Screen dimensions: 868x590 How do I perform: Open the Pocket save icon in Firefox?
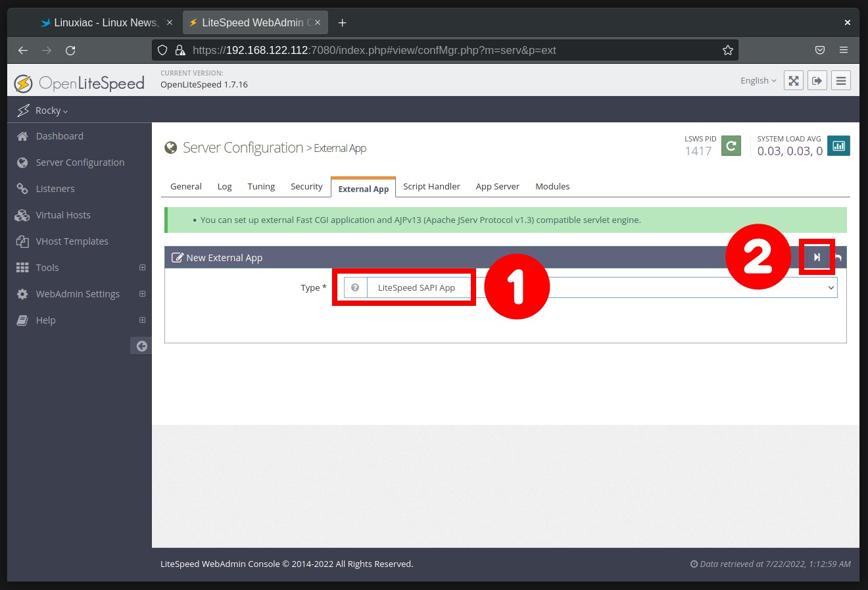(x=820, y=50)
